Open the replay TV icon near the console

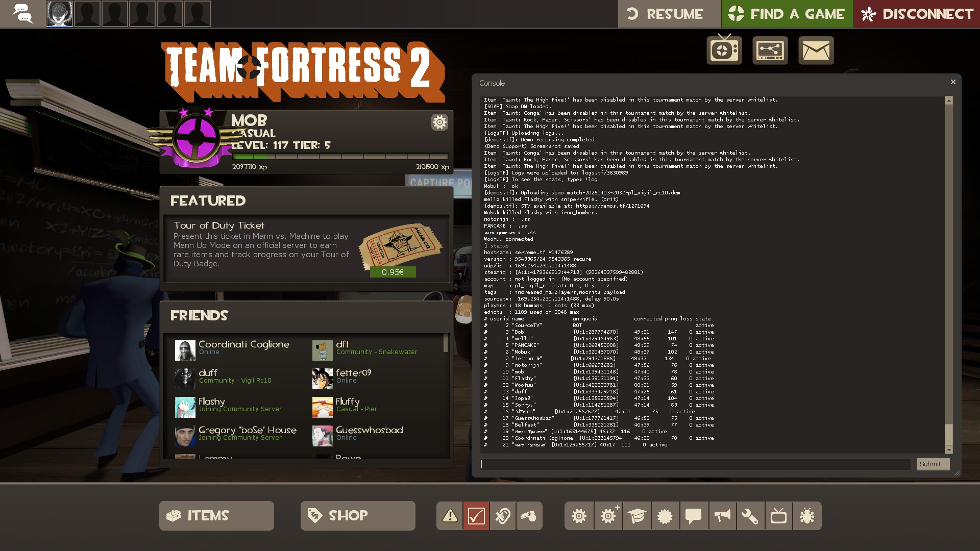724,51
